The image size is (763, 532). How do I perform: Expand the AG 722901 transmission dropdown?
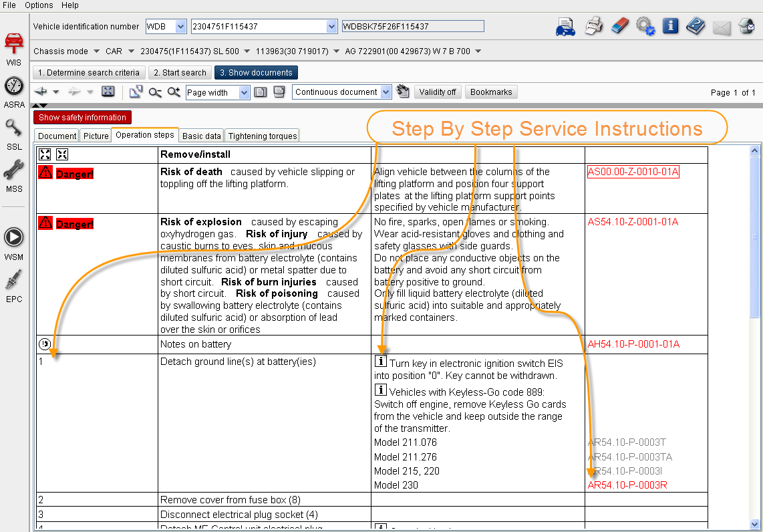(478, 51)
